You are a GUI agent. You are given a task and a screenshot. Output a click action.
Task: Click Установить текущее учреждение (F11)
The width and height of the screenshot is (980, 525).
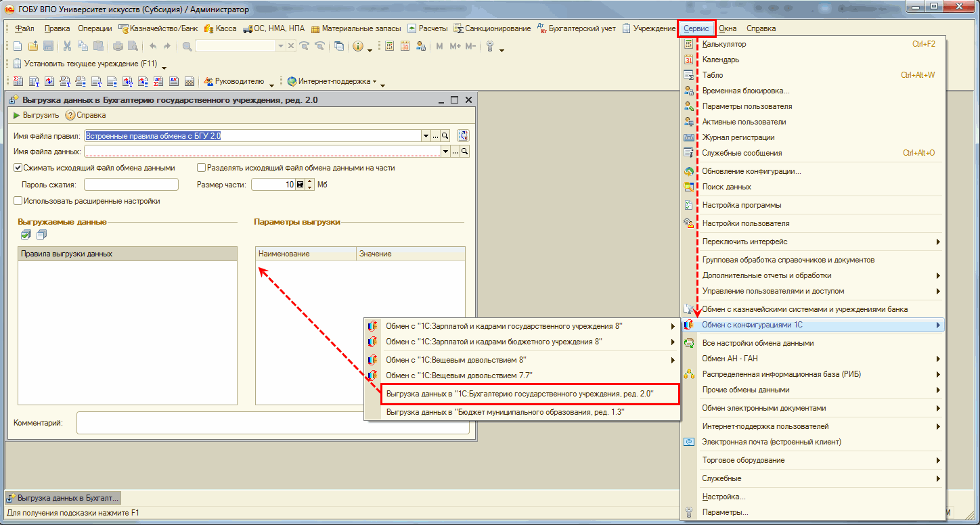85,64
